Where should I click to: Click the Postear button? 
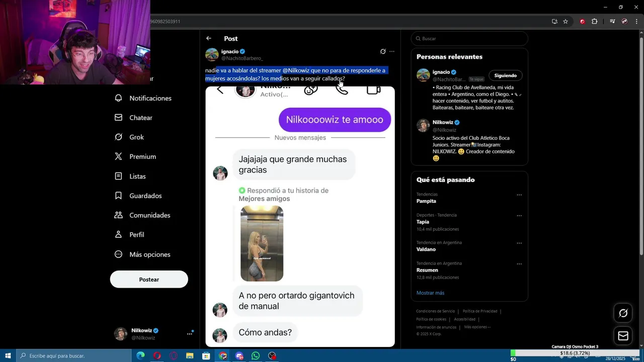tap(149, 280)
